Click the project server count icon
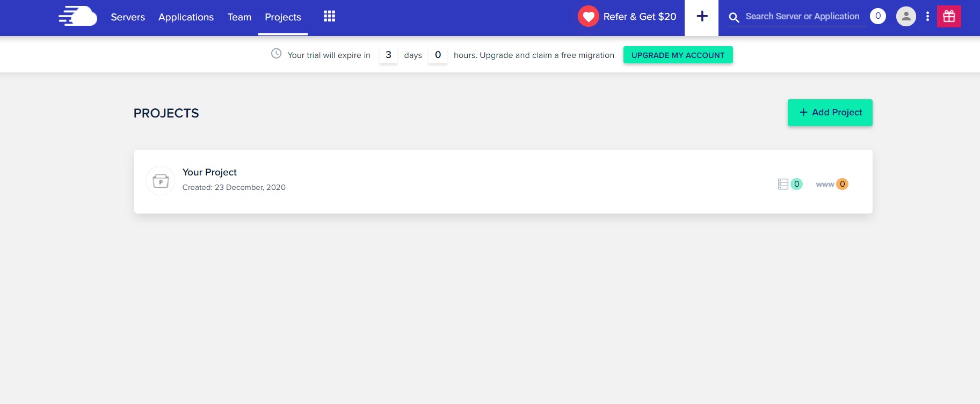This screenshot has width=980, height=404. tap(783, 184)
